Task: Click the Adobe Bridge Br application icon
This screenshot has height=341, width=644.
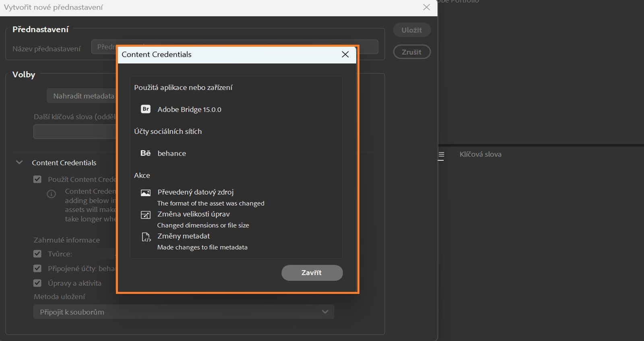Action: click(x=146, y=109)
